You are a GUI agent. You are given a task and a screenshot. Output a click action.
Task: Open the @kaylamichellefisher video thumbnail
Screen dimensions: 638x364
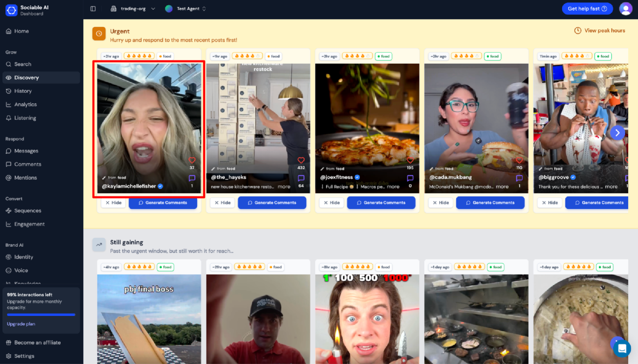tap(149, 128)
